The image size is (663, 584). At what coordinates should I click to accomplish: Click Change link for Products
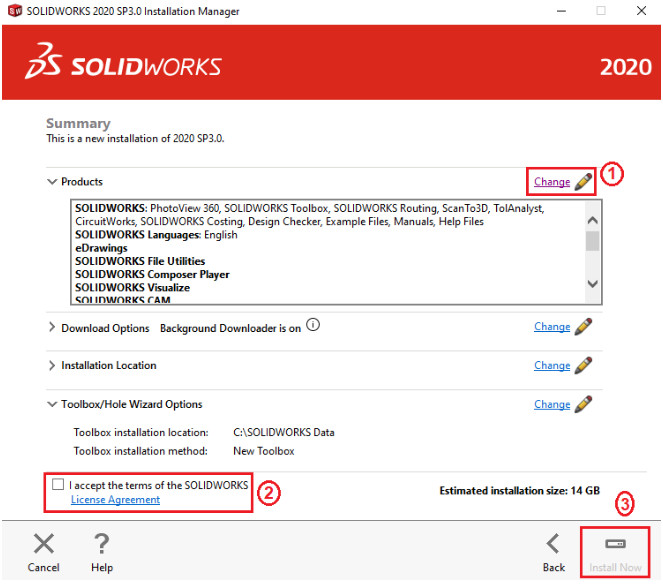coord(551,182)
